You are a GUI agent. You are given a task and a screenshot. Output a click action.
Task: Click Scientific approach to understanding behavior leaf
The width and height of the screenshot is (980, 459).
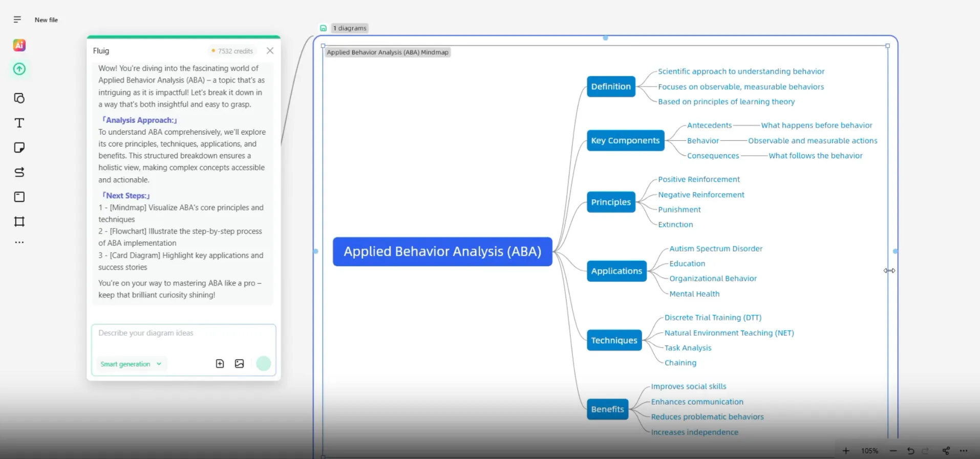click(741, 72)
